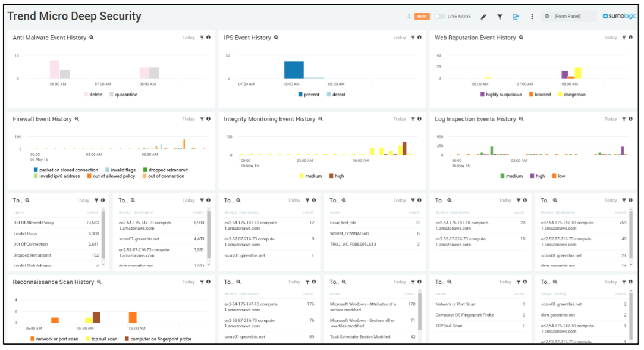Toggle the blocked legend entry
Viewport: 644px width, 350px height.
(x=540, y=95)
